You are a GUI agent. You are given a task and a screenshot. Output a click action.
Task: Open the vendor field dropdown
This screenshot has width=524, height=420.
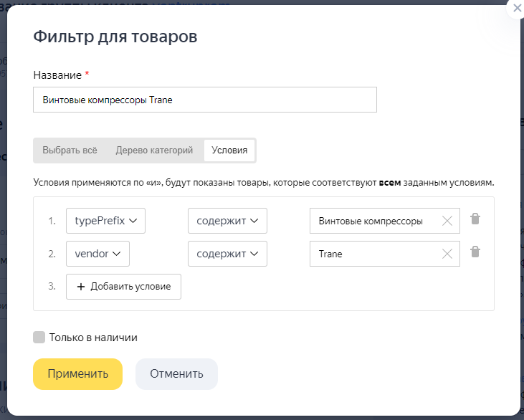tap(97, 254)
